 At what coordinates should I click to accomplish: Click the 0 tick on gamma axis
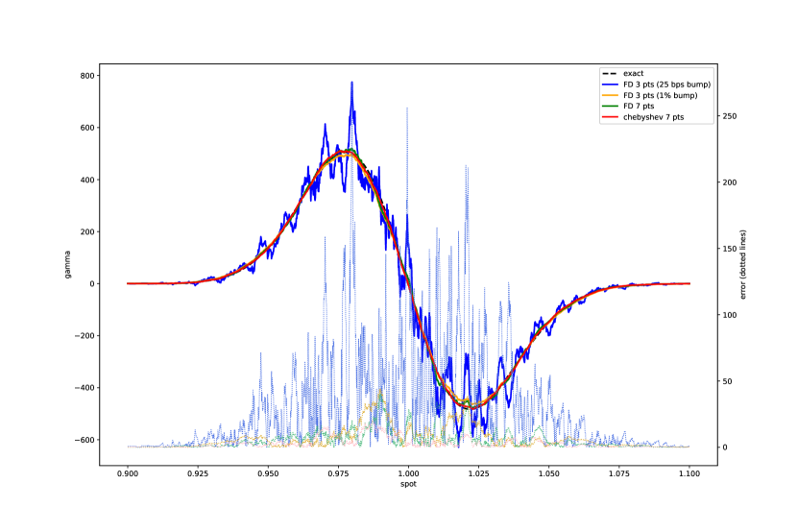point(92,284)
